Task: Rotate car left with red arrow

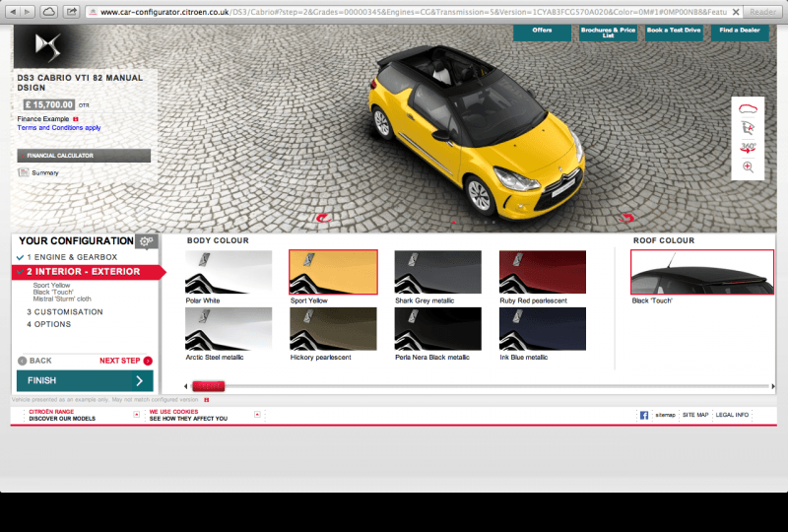Action: pyautogui.click(x=323, y=218)
